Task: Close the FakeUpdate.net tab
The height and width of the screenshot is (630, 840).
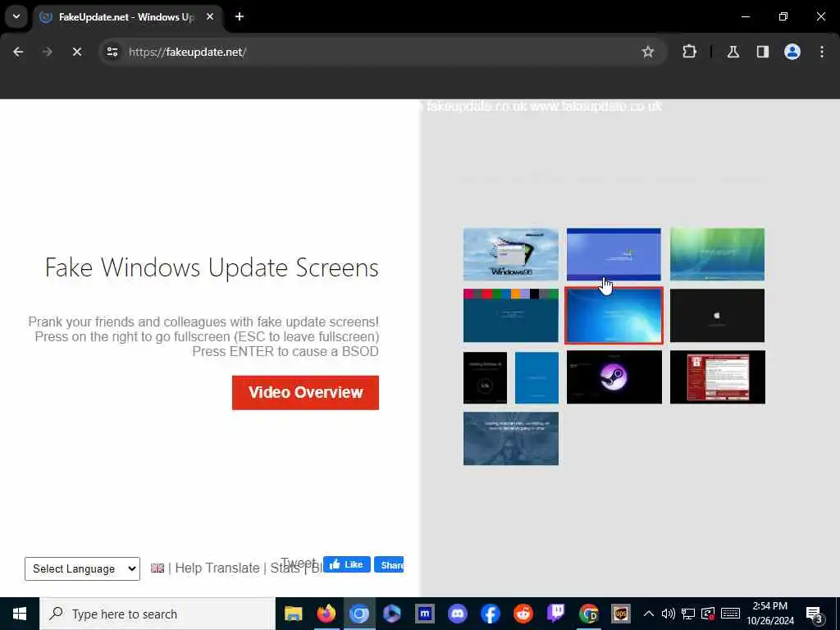Action: 210,16
